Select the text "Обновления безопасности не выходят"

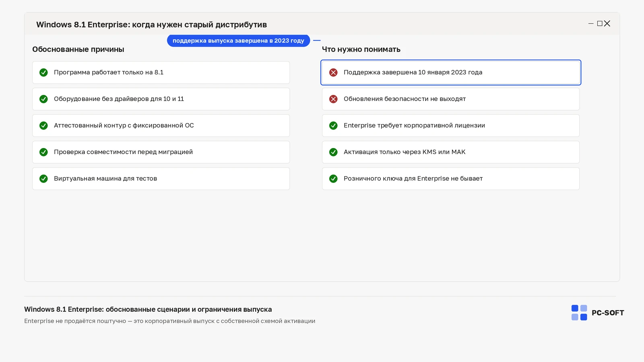[405, 99]
